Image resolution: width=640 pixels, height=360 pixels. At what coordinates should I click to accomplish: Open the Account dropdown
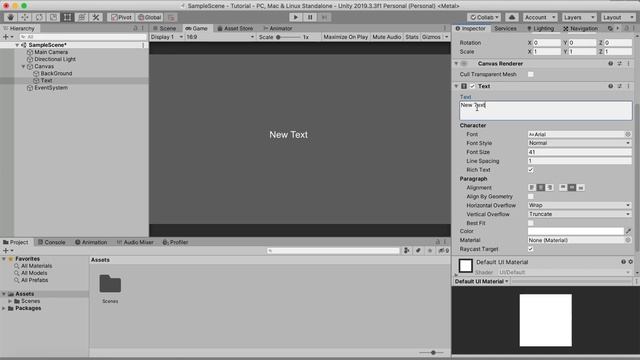click(540, 17)
